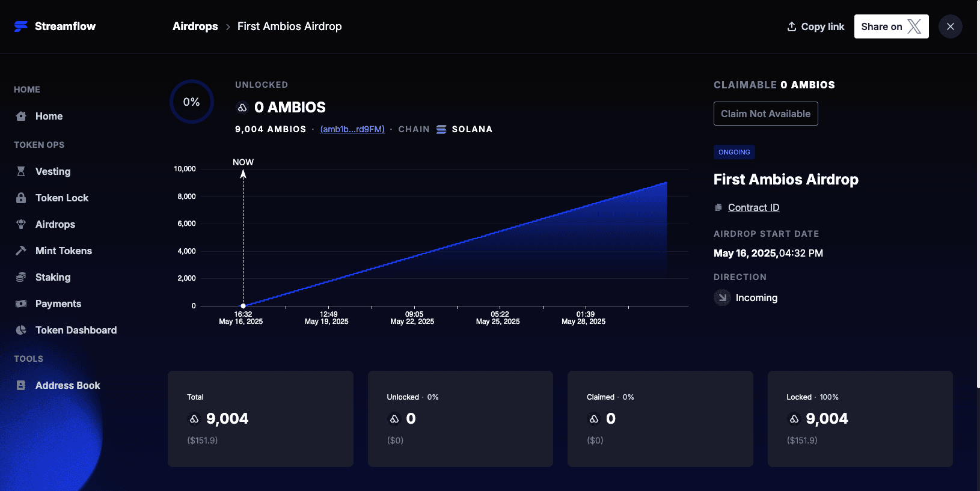The image size is (980, 491).
Task: Close the airdrop detail view
Action: [x=951, y=26]
